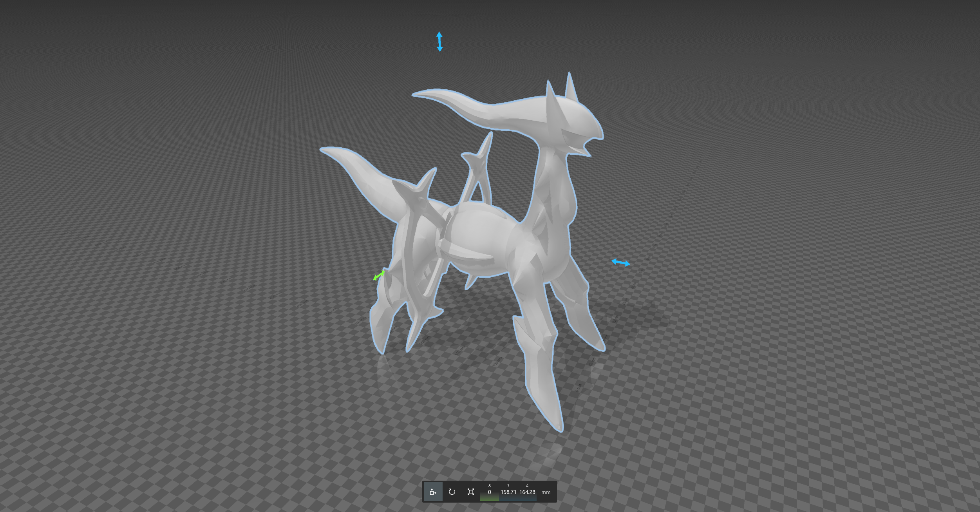Click the mm units label
This screenshot has height=512, width=980.
(546, 492)
